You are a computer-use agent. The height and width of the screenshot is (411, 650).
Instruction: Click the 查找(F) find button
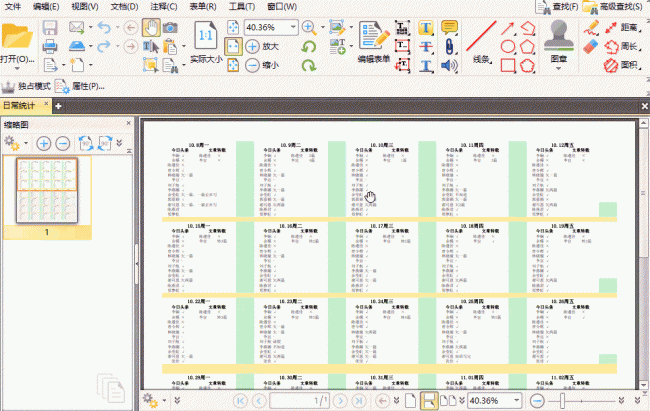click(557, 7)
